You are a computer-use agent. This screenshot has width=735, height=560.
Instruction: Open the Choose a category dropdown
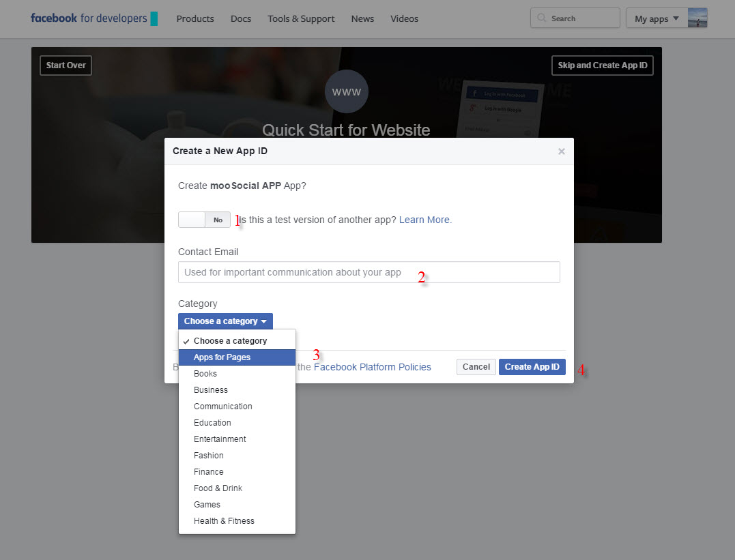click(x=225, y=321)
